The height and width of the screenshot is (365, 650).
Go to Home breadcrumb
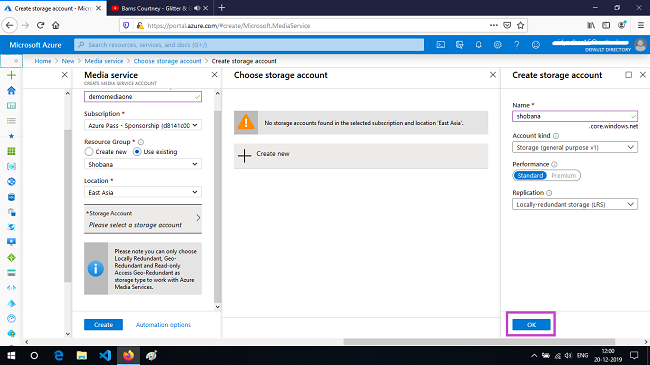coord(43,61)
